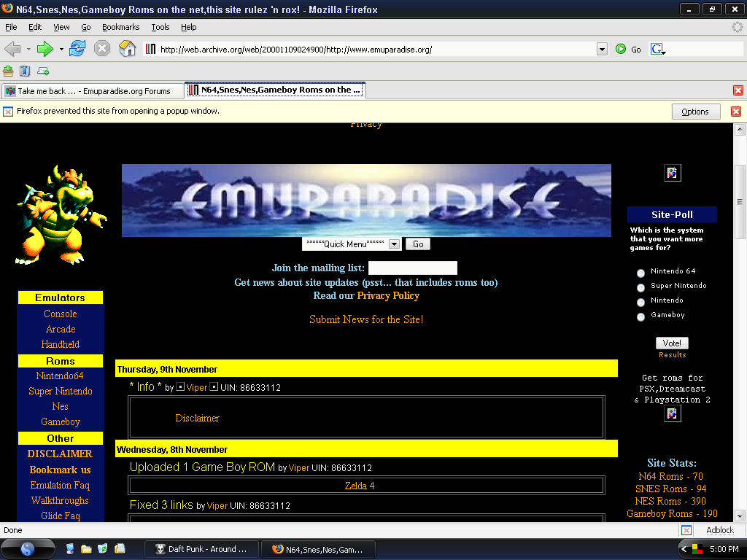Open the File menu
Screen dimensions: 747x560
[11, 27]
